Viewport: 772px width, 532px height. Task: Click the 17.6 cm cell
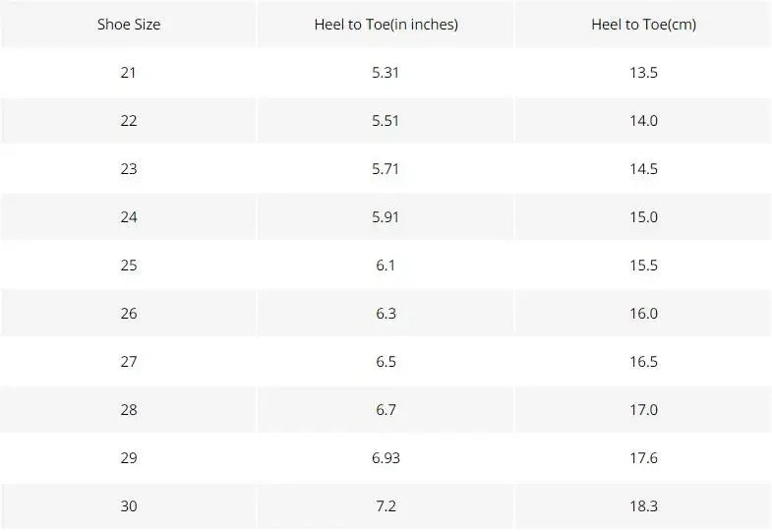click(643, 458)
